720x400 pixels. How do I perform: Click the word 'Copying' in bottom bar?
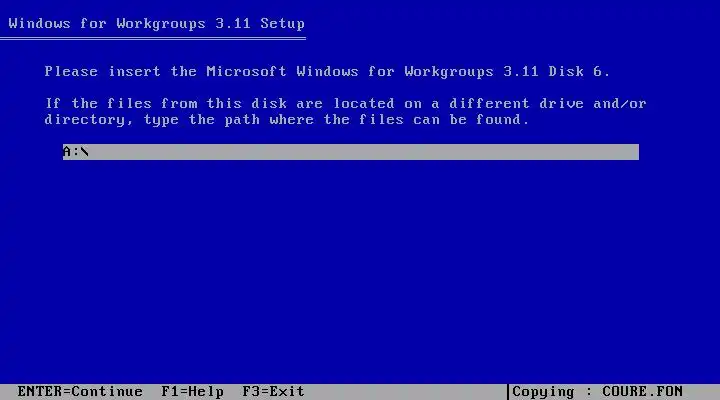pyautogui.click(x=543, y=392)
